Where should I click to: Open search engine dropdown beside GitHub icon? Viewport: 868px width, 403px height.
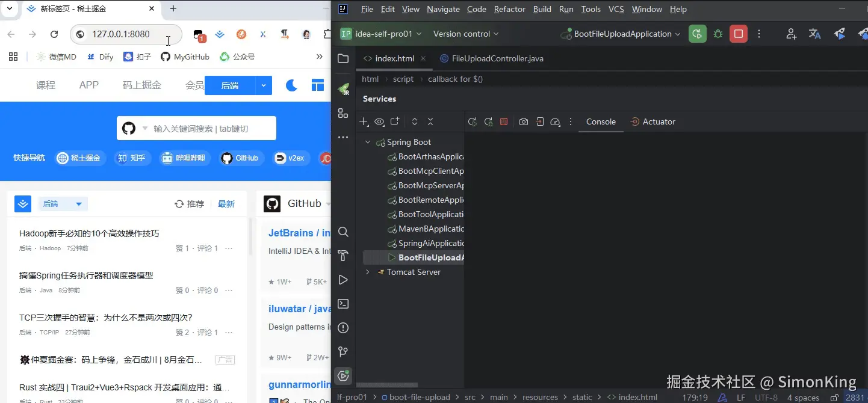145,129
